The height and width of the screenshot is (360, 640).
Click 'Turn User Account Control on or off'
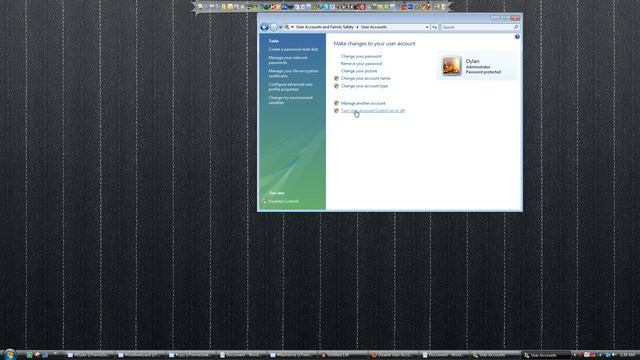point(373,111)
